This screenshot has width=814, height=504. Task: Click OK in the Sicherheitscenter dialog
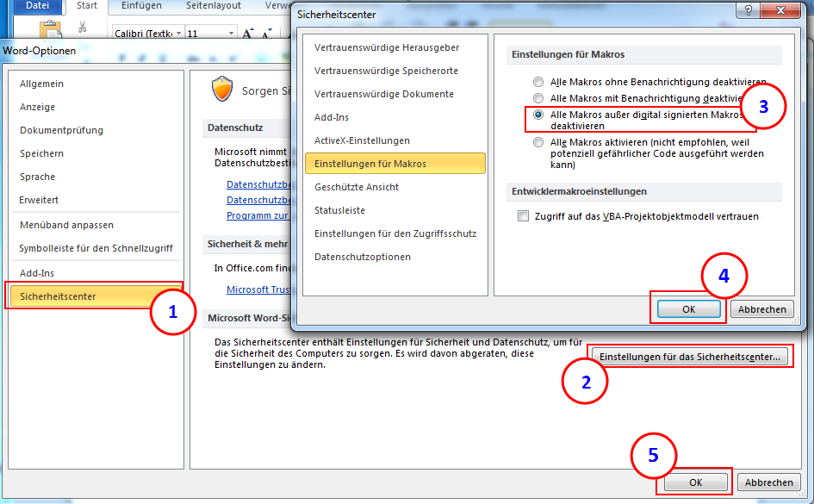pyautogui.click(x=688, y=308)
